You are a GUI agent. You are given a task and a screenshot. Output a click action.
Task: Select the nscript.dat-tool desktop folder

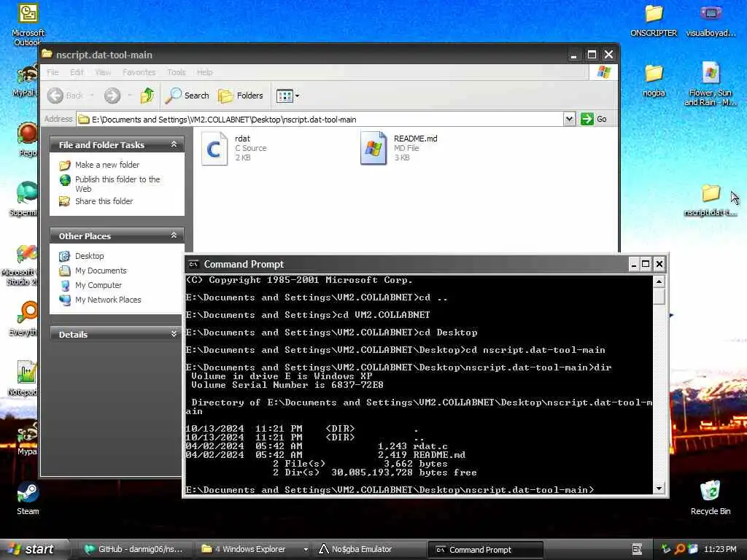(711, 200)
